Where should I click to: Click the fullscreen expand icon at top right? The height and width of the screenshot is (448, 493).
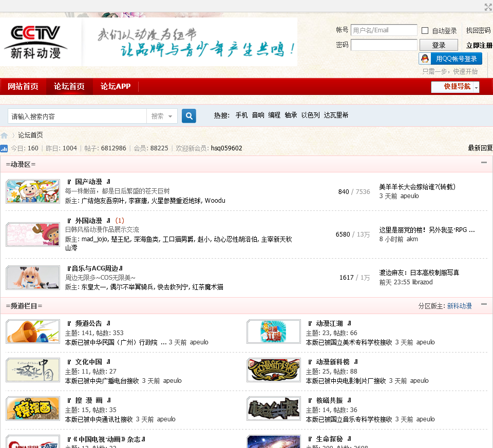488,7
